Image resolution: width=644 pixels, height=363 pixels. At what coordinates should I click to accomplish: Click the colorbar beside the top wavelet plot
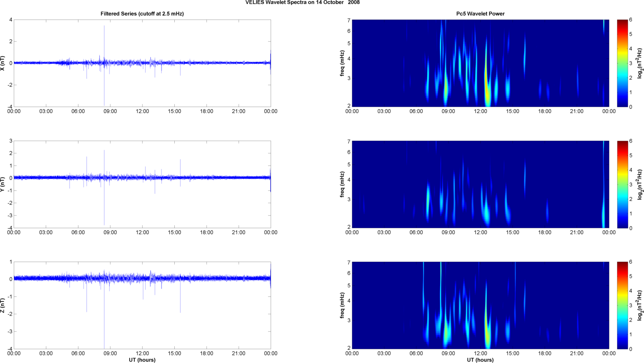tap(622, 63)
